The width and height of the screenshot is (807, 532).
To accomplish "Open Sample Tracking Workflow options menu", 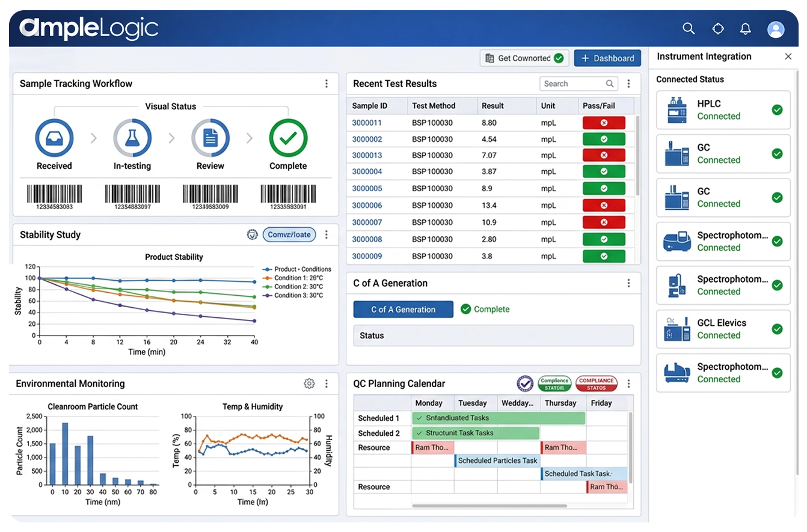I will click(327, 84).
